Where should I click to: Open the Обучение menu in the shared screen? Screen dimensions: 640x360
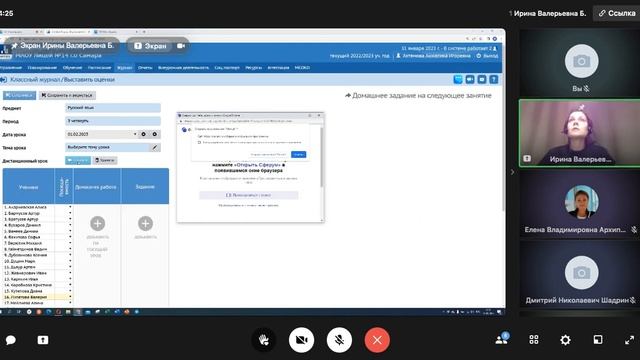72,68
